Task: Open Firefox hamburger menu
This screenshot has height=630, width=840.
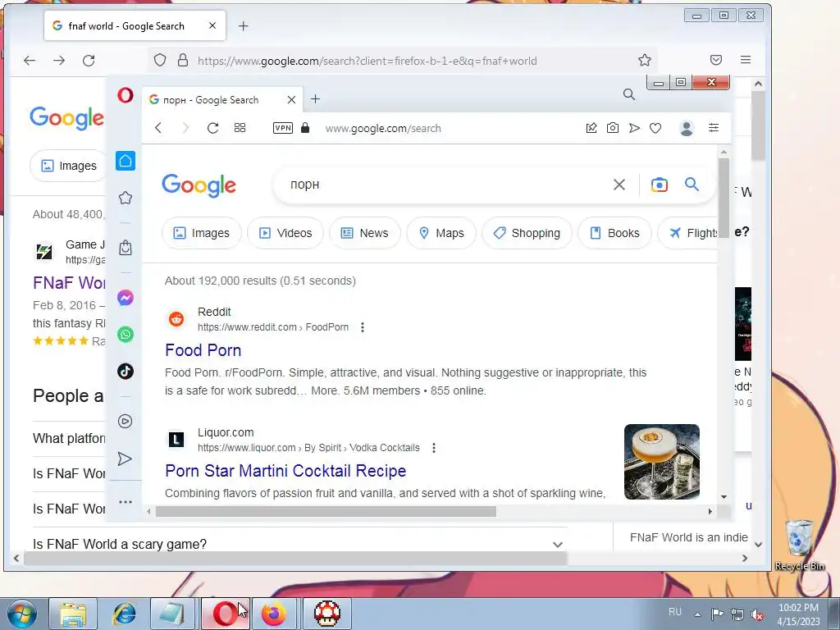Action: click(x=745, y=60)
